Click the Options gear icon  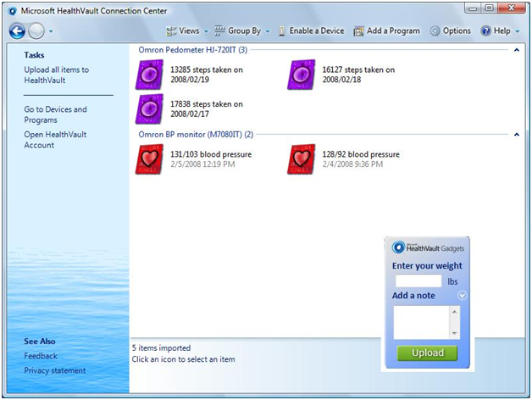[x=435, y=31]
